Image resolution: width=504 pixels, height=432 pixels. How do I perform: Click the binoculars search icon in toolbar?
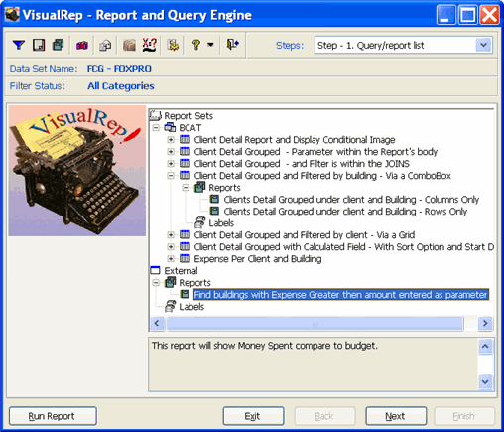(x=82, y=45)
